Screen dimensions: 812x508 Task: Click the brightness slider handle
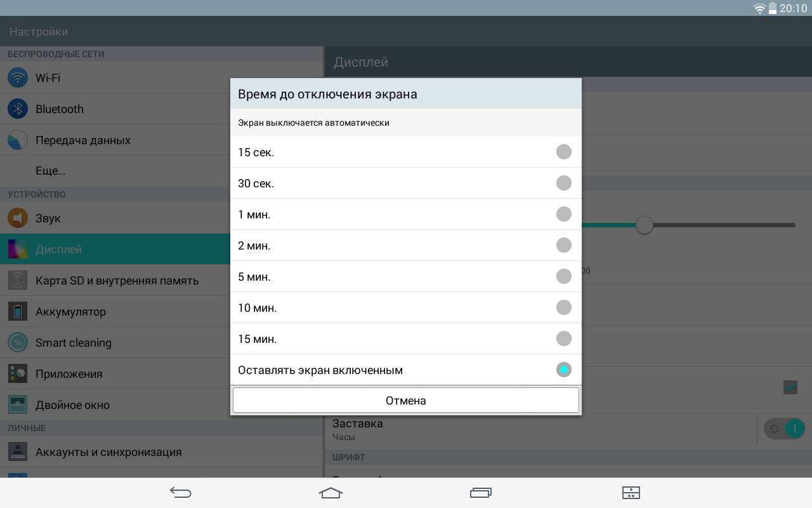[x=645, y=225]
